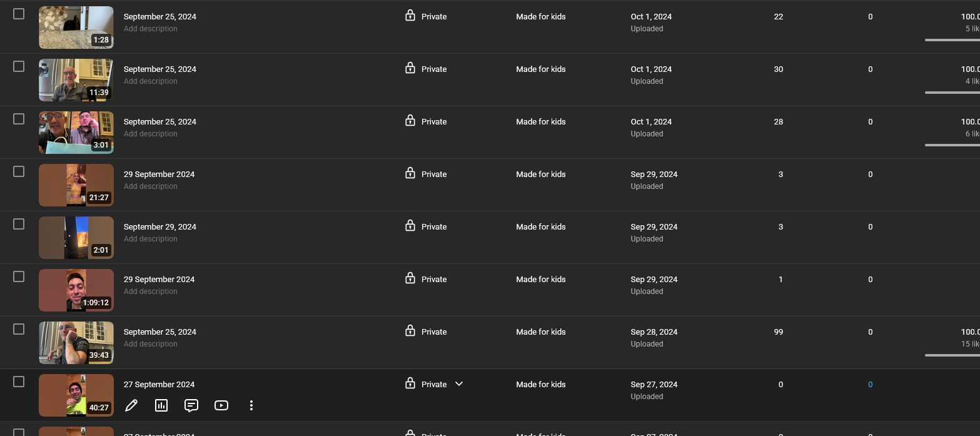Viewport: 980px width, 436px height.
Task: Click the View on YouTube play icon
Action: tap(221, 405)
